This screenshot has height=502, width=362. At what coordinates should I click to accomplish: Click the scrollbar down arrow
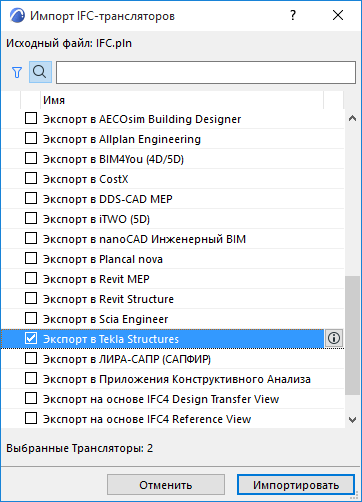(352, 420)
